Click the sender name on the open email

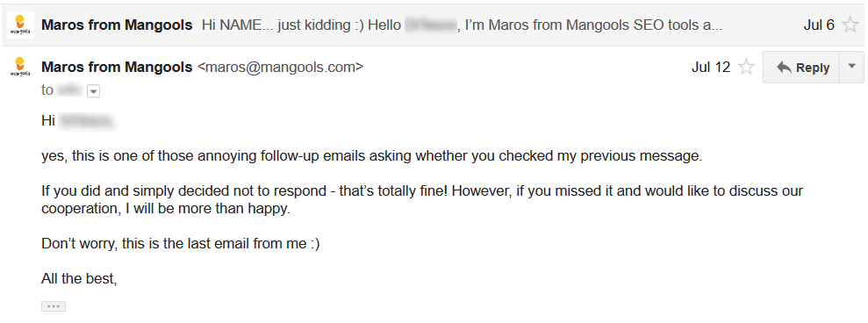(117, 67)
